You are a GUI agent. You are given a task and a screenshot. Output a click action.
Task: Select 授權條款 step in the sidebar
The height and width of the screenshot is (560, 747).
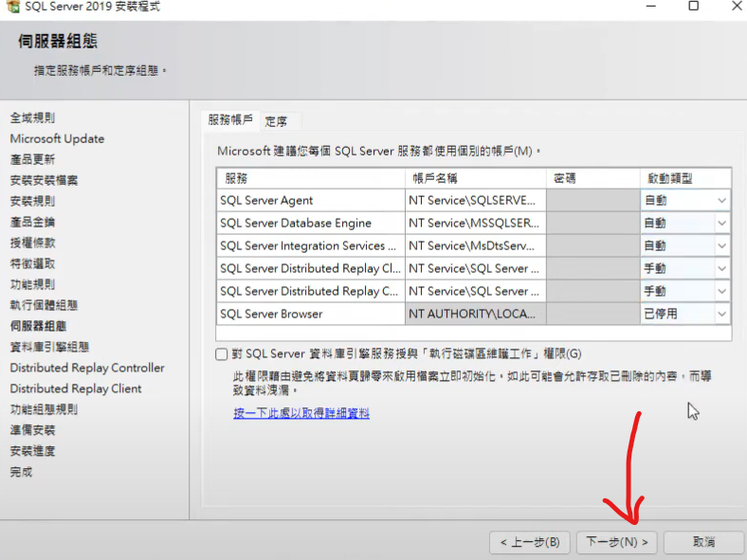(32, 243)
